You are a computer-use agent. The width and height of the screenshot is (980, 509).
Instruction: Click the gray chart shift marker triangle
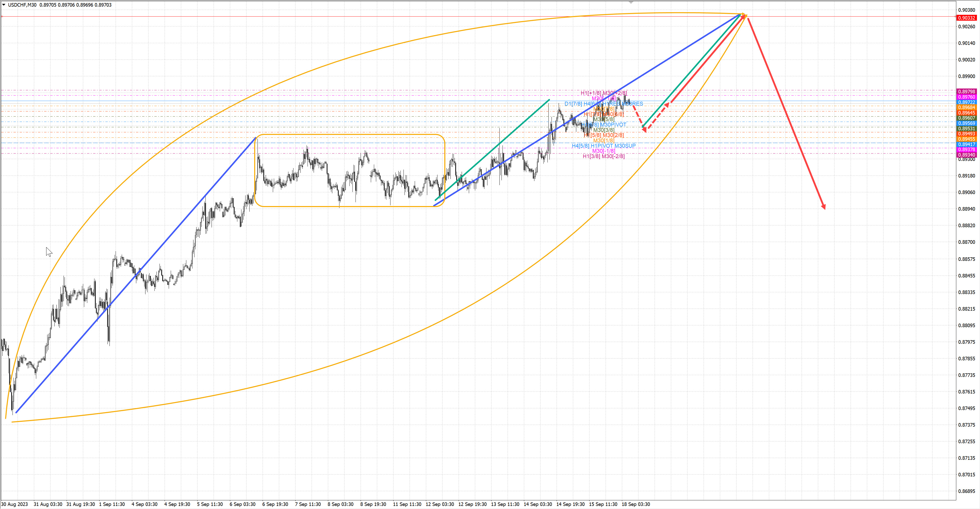(x=631, y=3)
